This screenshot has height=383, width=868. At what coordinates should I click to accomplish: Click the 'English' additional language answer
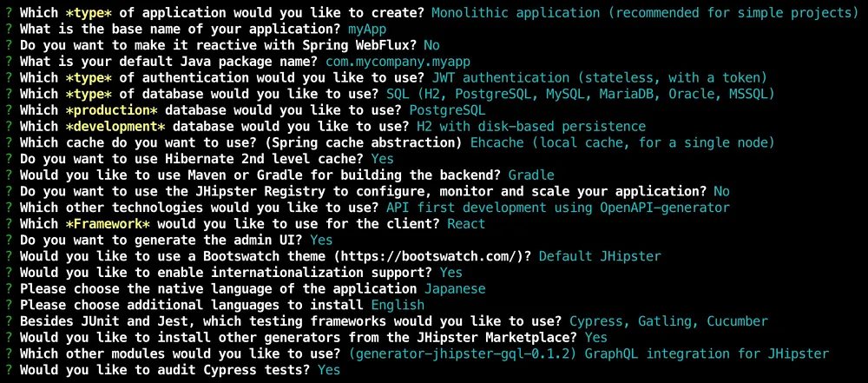point(398,306)
